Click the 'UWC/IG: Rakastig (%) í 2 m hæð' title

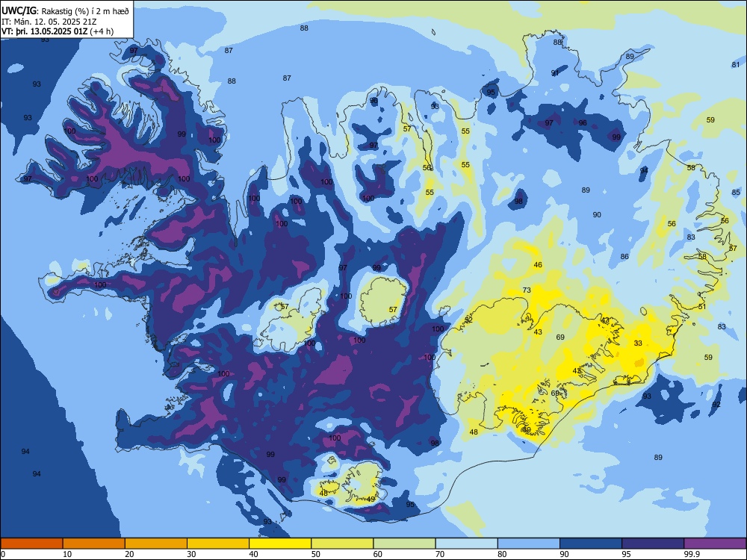65,10
